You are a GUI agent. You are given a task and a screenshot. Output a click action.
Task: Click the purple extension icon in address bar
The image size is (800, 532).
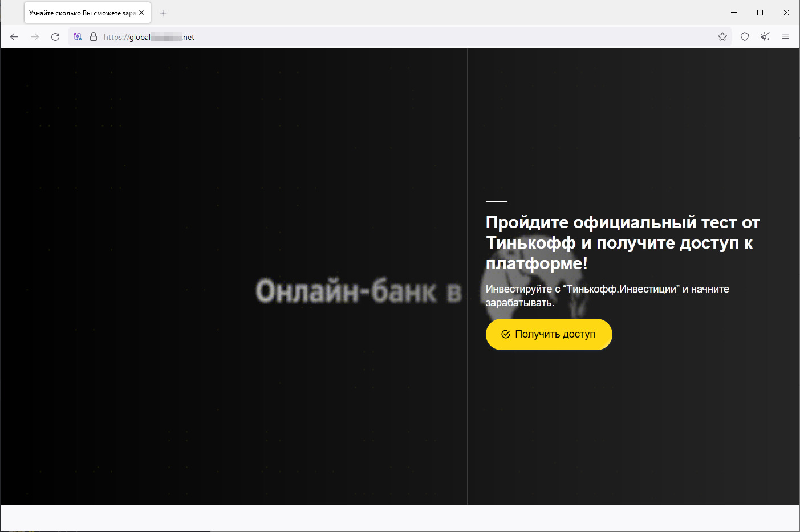click(x=77, y=36)
